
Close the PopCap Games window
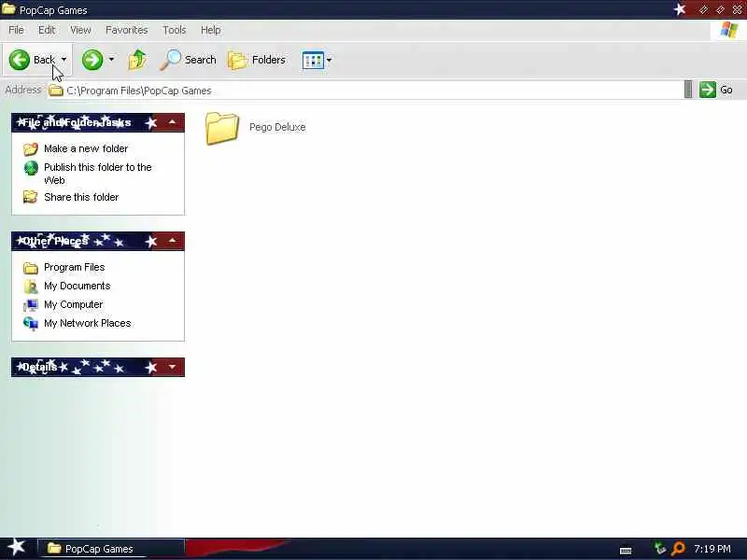(737, 9)
